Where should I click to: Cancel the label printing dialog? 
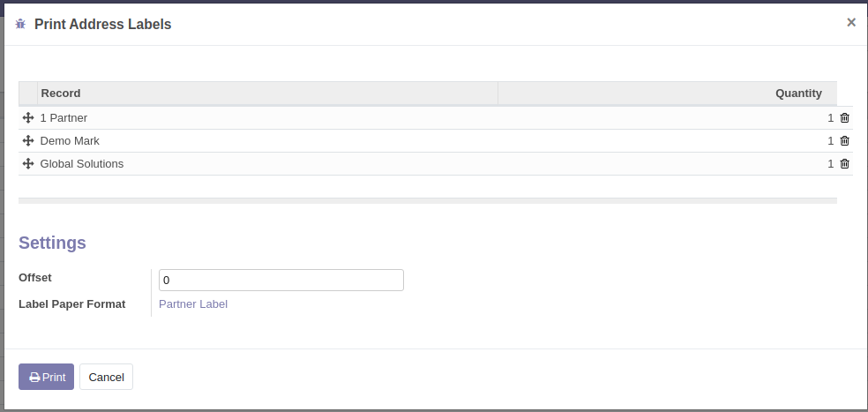[x=106, y=377]
